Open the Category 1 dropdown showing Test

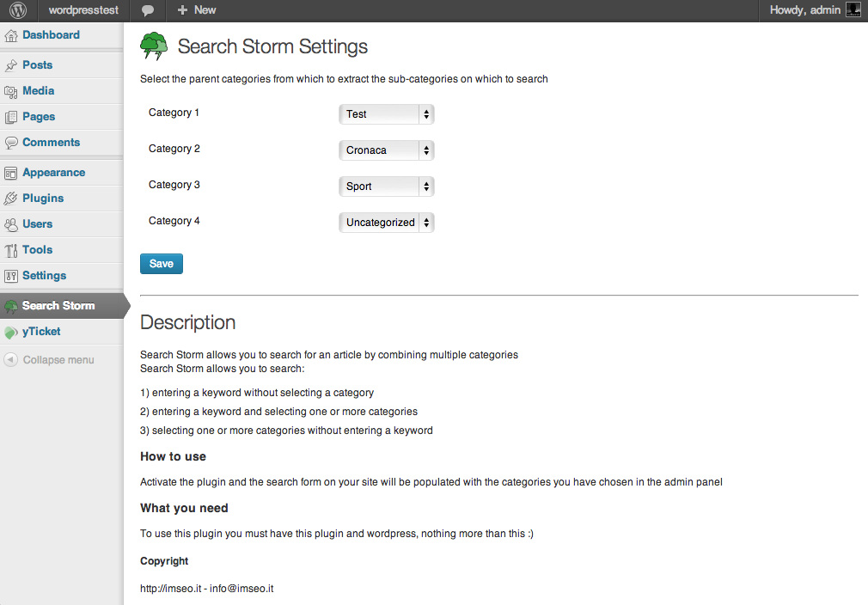(387, 114)
